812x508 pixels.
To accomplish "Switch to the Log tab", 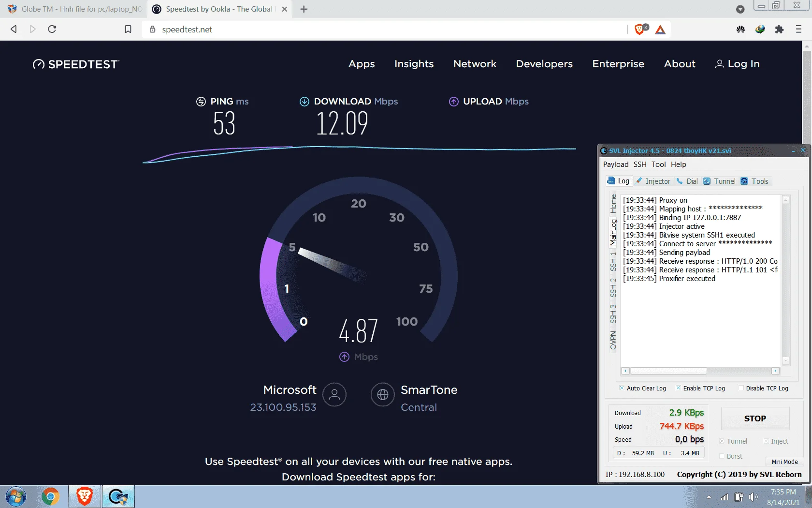I will pos(619,181).
